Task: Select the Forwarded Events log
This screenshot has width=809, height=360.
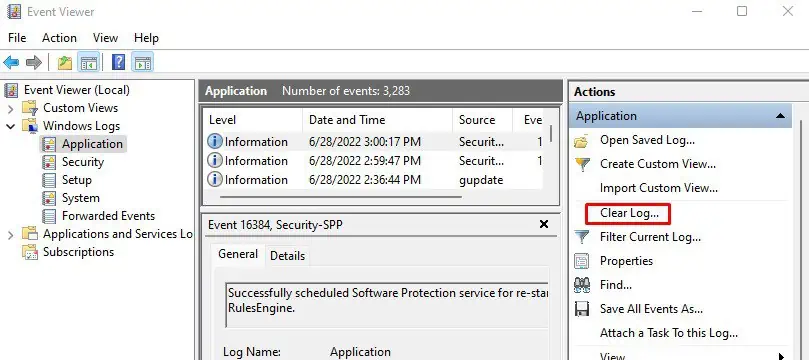Action: click(108, 216)
